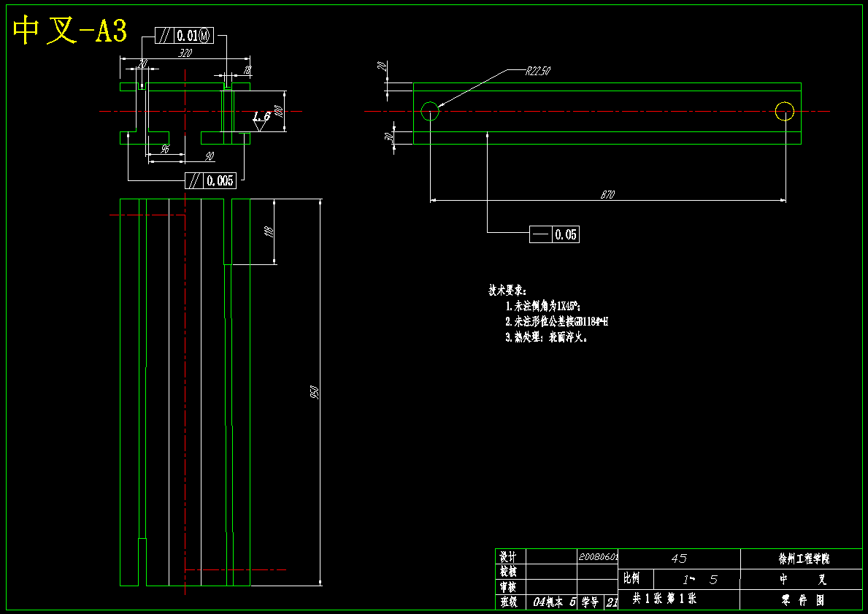Screen dimensions: 868x614
Task: Click the "118" vertical dimension text
Action: pos(269,231)
